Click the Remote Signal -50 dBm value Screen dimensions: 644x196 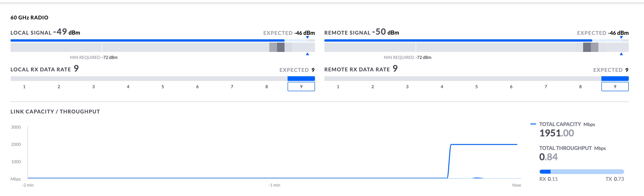coord(385,32)
